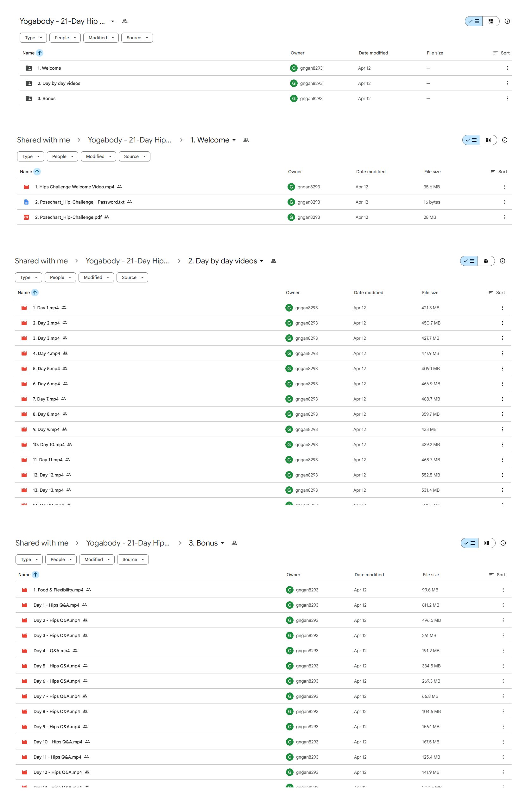Image resolution: width=532 pixels, height=808 pixels.
Task: Go to 'Shared with me' in Day by day breadcrumb
Action: coord(41,261)
